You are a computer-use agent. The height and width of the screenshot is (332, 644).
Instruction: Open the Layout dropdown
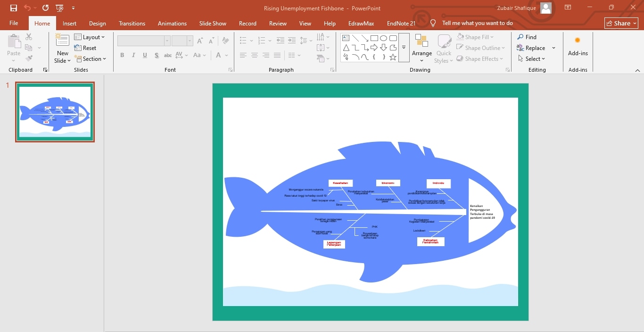pyautogui.click(x=90, y=37)
